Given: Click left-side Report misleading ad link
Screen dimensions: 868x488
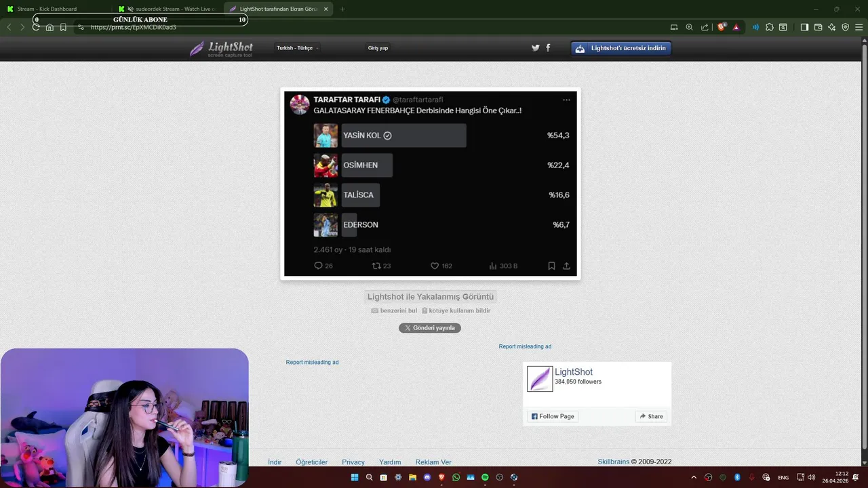Looking at the screenshot, I should pos(312,362).
